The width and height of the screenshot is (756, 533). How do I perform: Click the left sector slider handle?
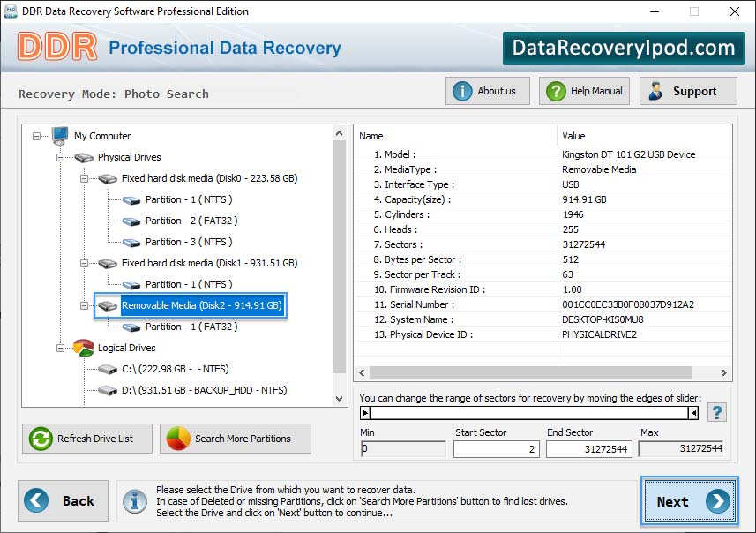[365, 413]
